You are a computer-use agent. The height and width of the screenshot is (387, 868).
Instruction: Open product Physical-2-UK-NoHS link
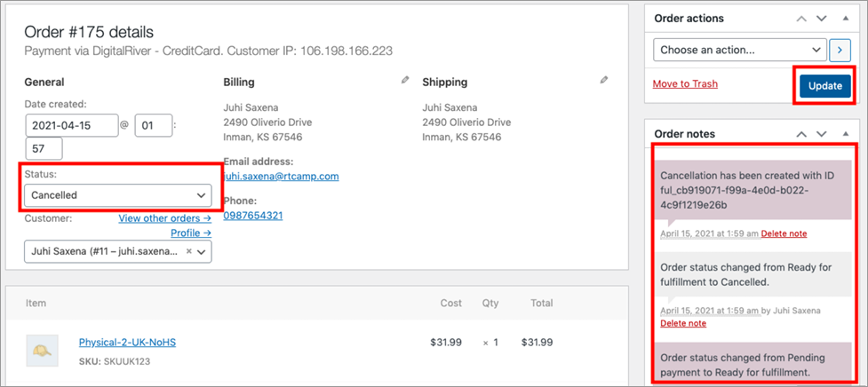127,343
